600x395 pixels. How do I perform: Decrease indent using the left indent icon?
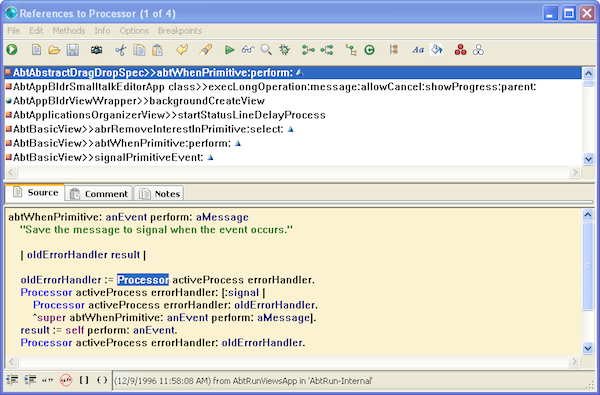[12, 380]
